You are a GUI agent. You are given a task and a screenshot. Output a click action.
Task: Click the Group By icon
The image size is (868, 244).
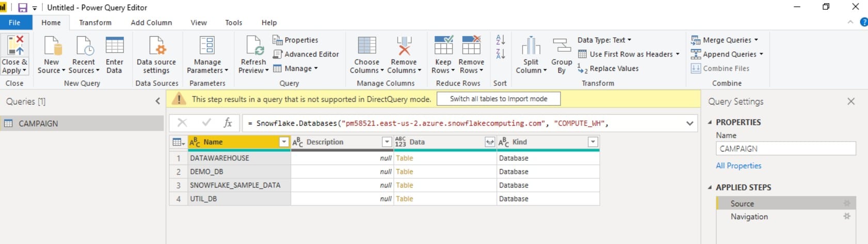(561, 45)
